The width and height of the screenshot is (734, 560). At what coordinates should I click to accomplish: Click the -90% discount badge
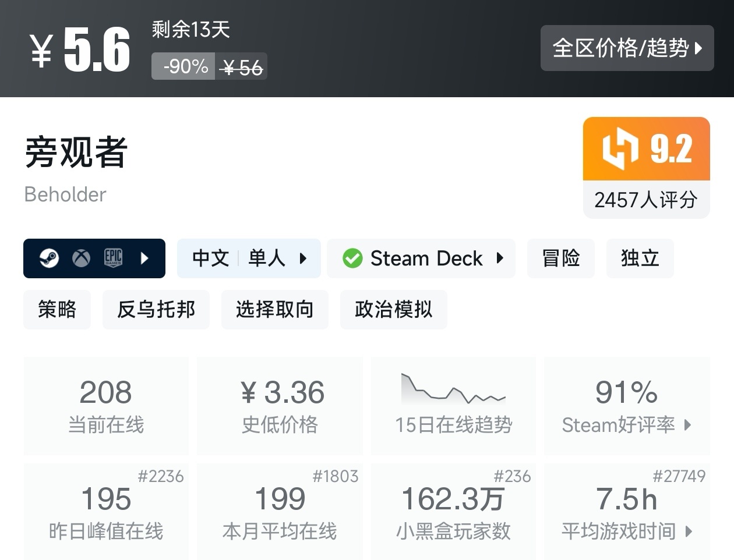(183, 66)
